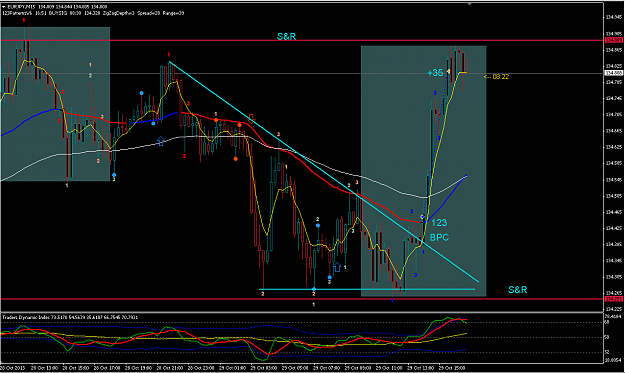This screenshot has height=373, width=625.
Task: Select the cyan descending trendline
Action: click(x=323, y=172)
